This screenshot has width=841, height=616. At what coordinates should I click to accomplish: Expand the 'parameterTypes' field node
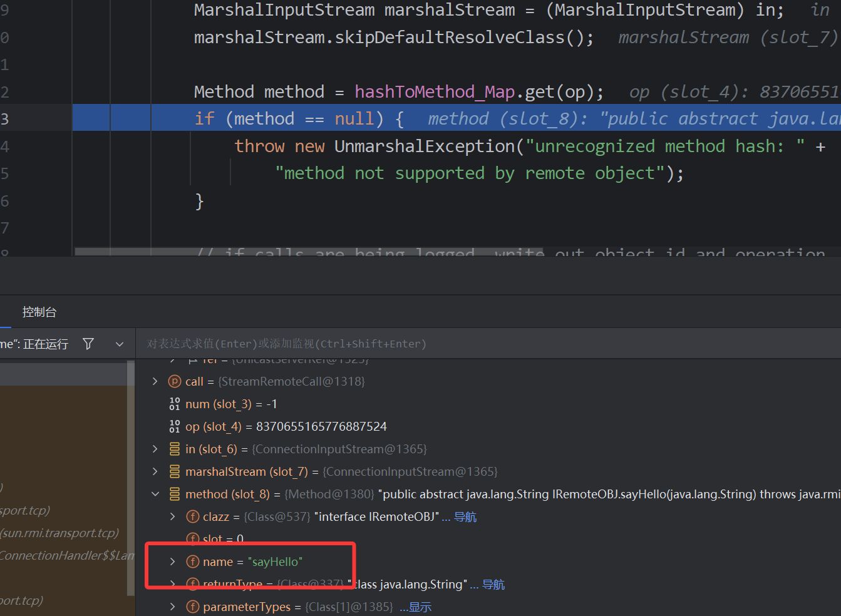pos(173,607)
